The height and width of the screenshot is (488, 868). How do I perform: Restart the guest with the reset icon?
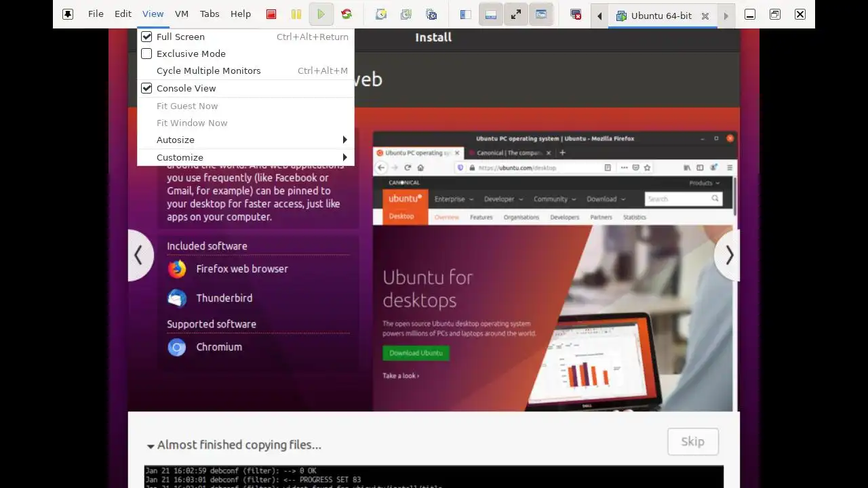click(347, 14)
